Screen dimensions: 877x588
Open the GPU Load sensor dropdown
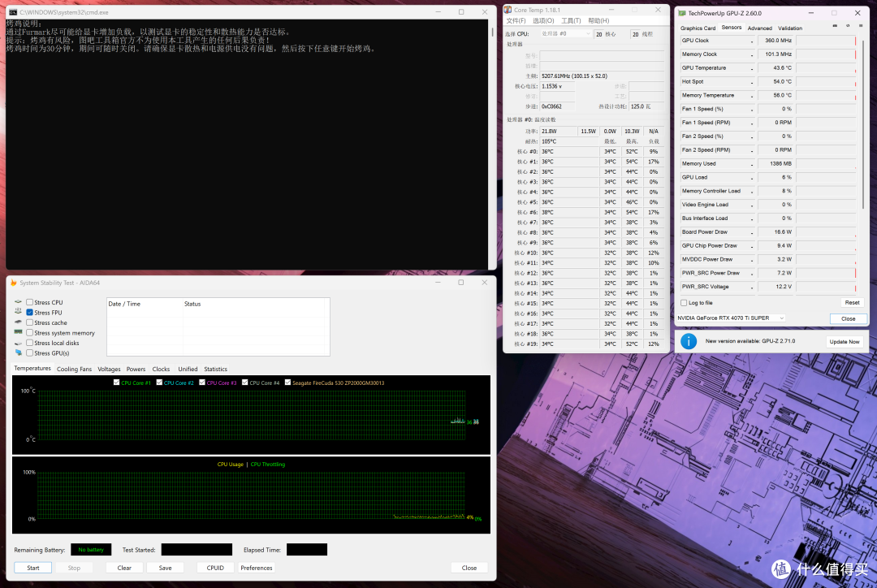pos(752,178)
